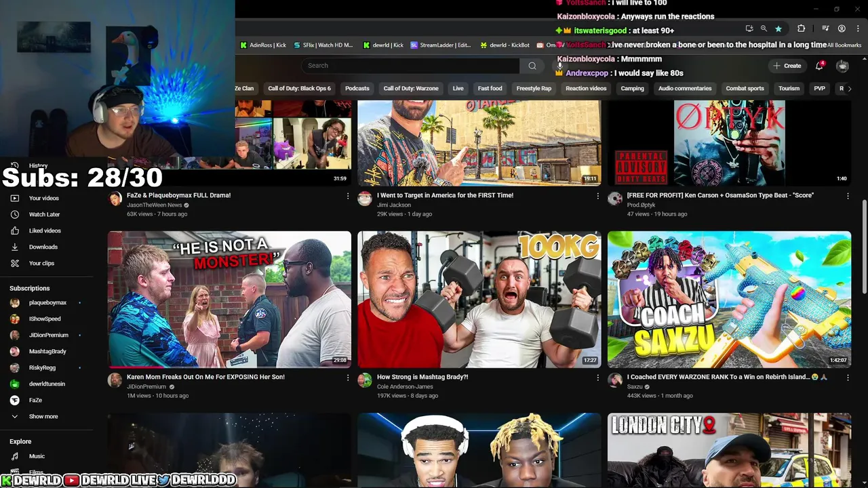Open the notifications bell

click(x=819, y=66)
